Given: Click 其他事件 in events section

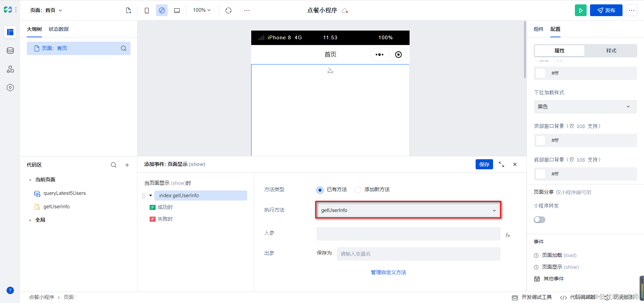Looking at the screenshot, I should coord(549,279).
